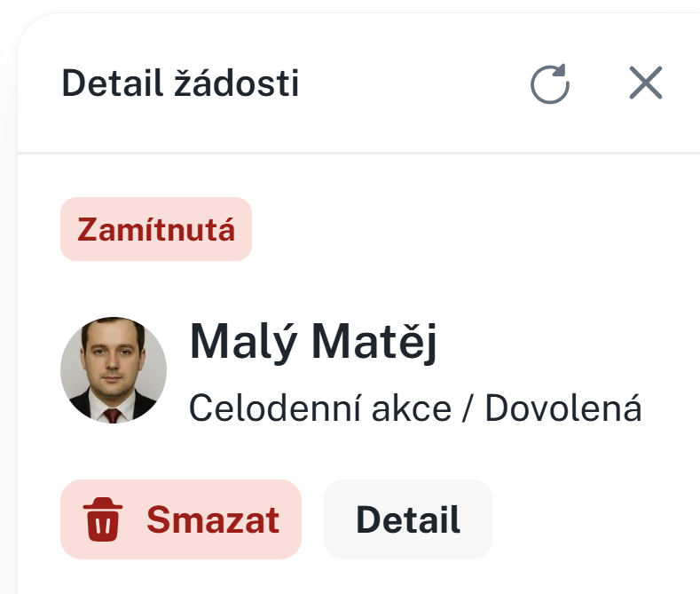Click the refresh icon in the header
The image size is (700, 594).
[x=549, y=84]
